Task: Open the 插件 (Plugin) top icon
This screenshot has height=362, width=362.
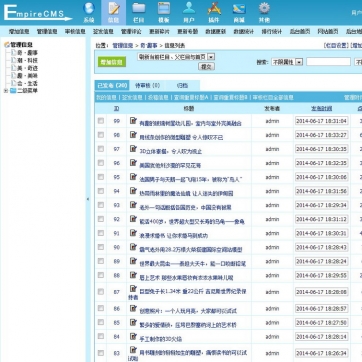Action: 214,13
